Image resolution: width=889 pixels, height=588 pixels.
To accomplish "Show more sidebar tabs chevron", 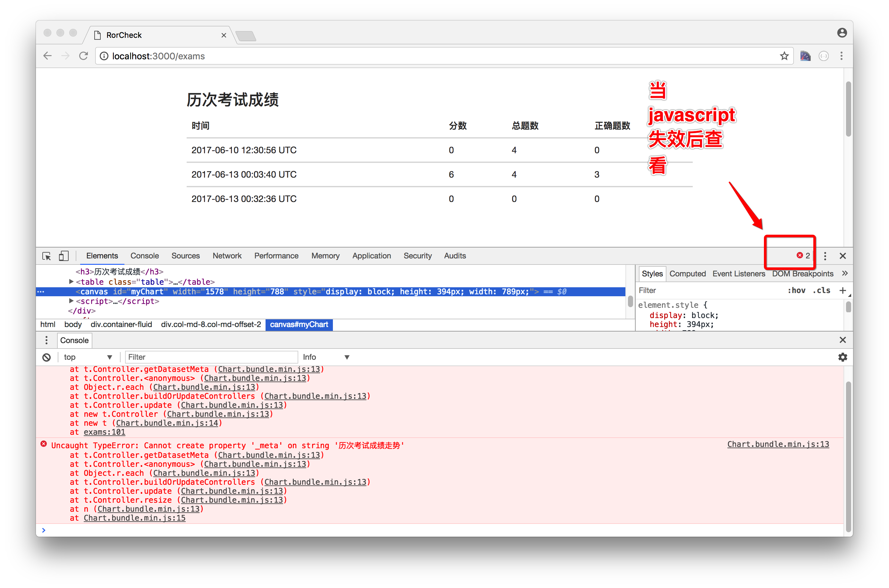I will [844, 273].
